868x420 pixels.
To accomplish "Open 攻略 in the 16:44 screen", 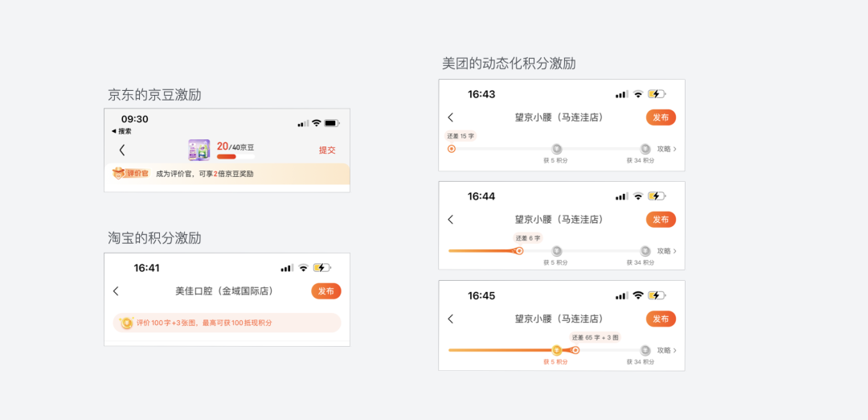I will coord(666,251).
